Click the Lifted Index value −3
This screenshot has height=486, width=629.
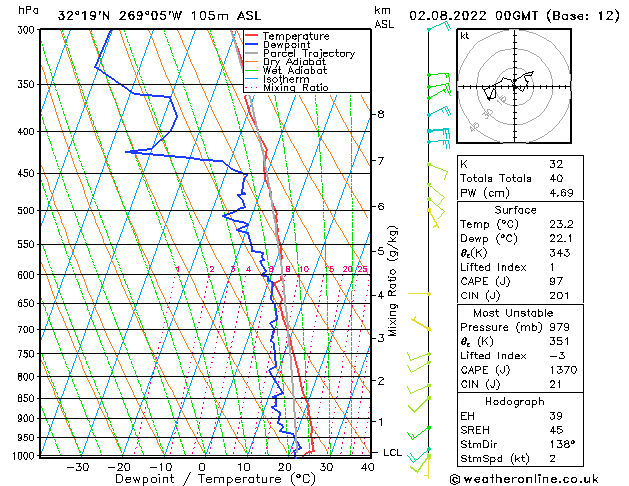coord(557,356)
